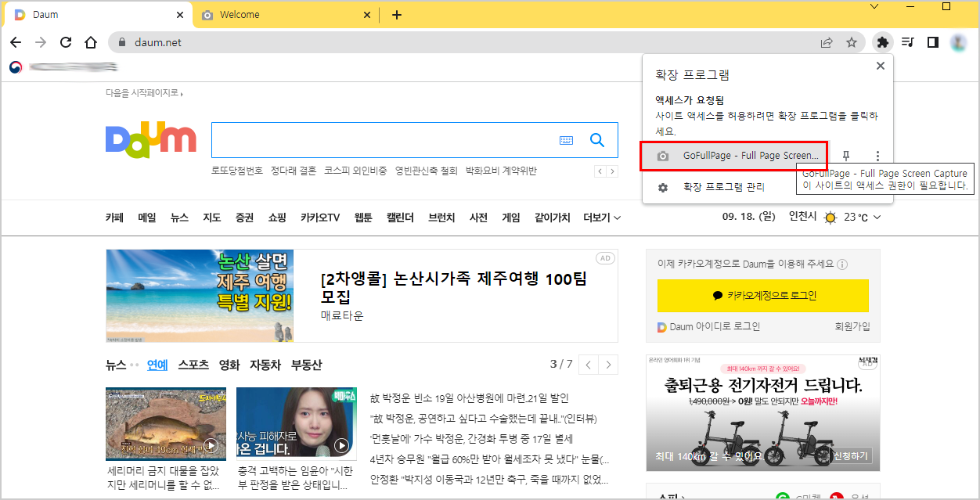Pin the GoFullPage extension

(846, 156)
